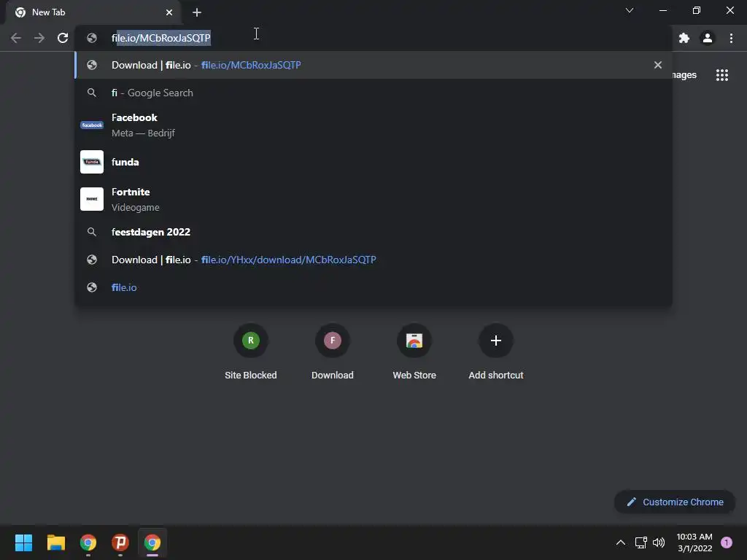This screenshot has width=747, height=560.
Task: Click the globe icon beside file.io
Action: (x=92, y=287)
